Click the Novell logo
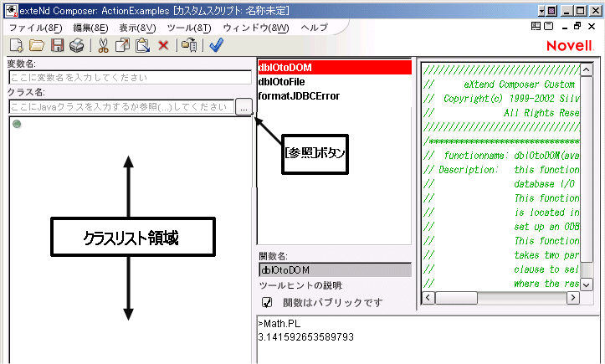Viewport: 605px width, 364px height. (570, 46)
